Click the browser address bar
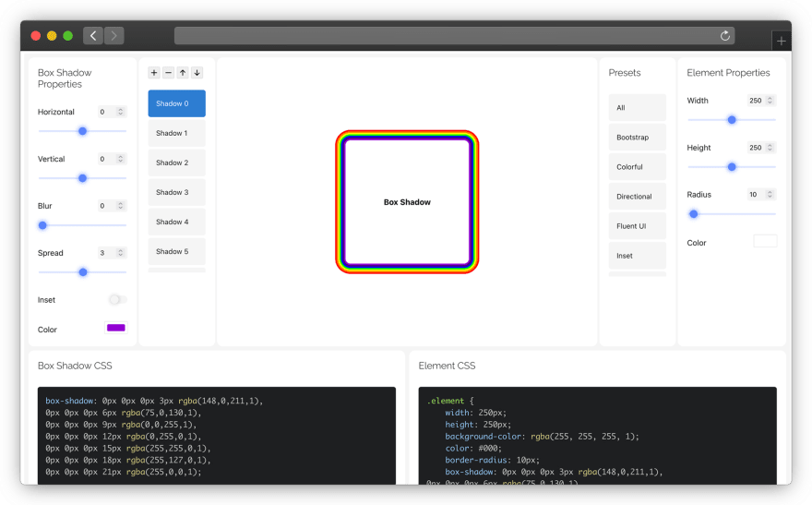The width and height of the screenshot is (812, 505). click(x=454, y=36)
